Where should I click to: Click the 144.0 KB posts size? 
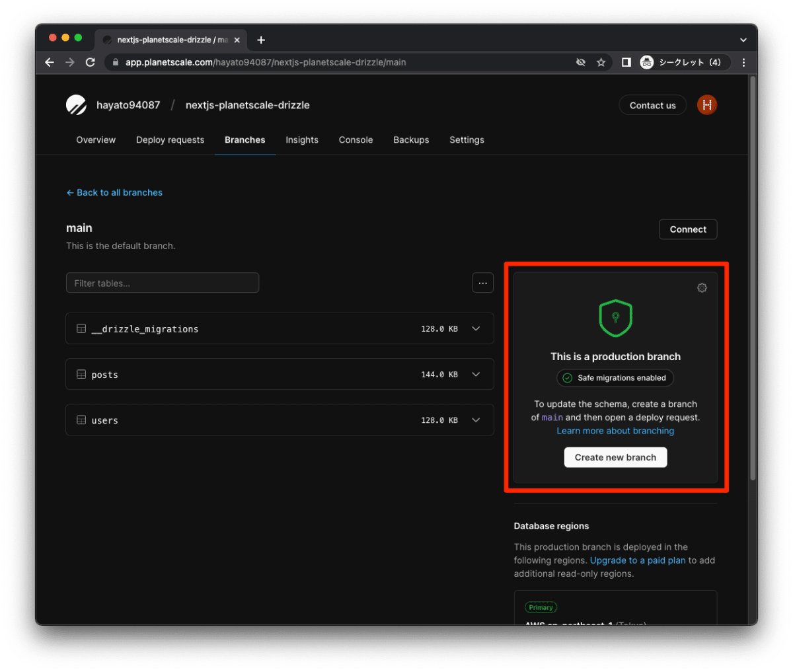(x=439, y=375)
